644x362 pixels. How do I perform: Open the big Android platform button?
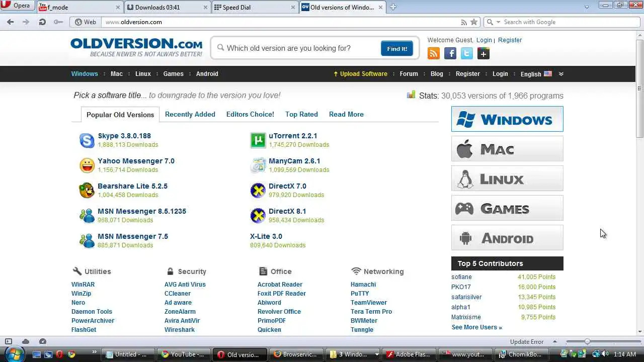tap(507, 238)
